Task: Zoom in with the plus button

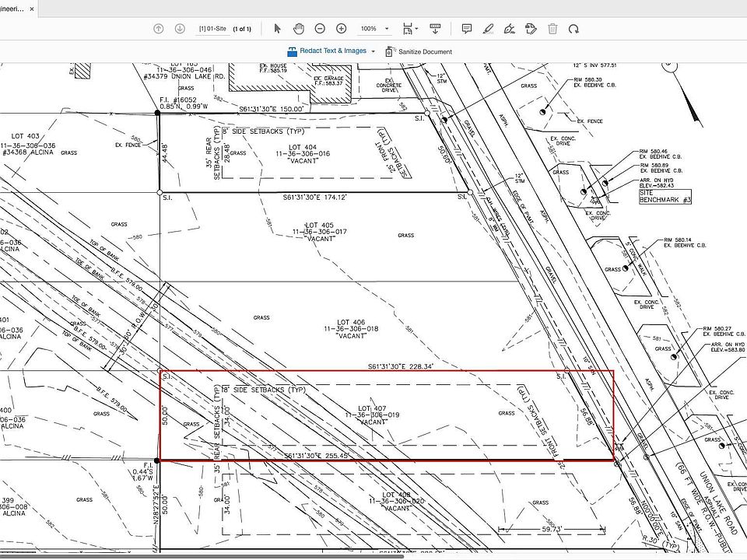Action: pos(341,29)
